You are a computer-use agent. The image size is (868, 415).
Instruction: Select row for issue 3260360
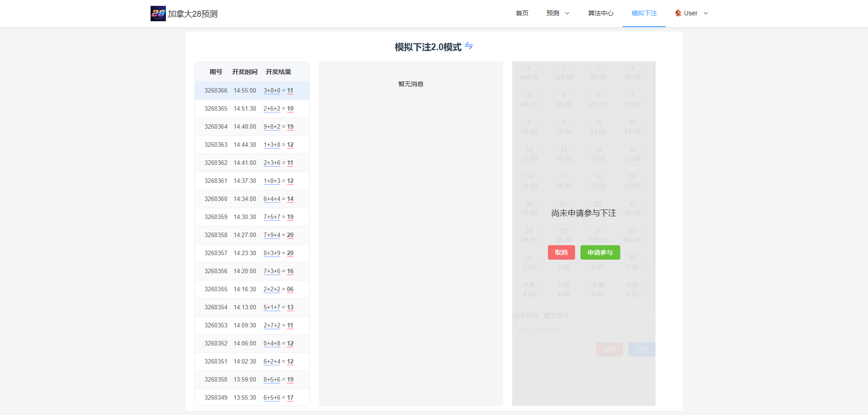(x=252, y=199)
